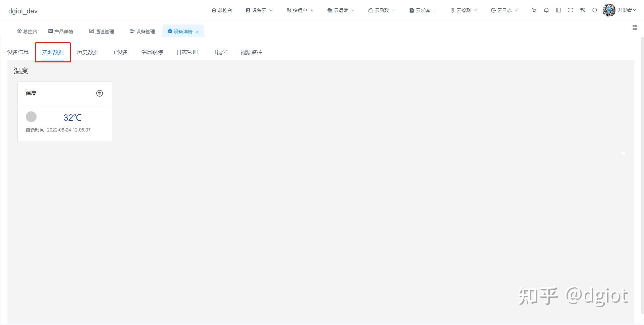The image size is (644, 325).
Task: Click the chart icon on the 温度 card
Action: 99,93
